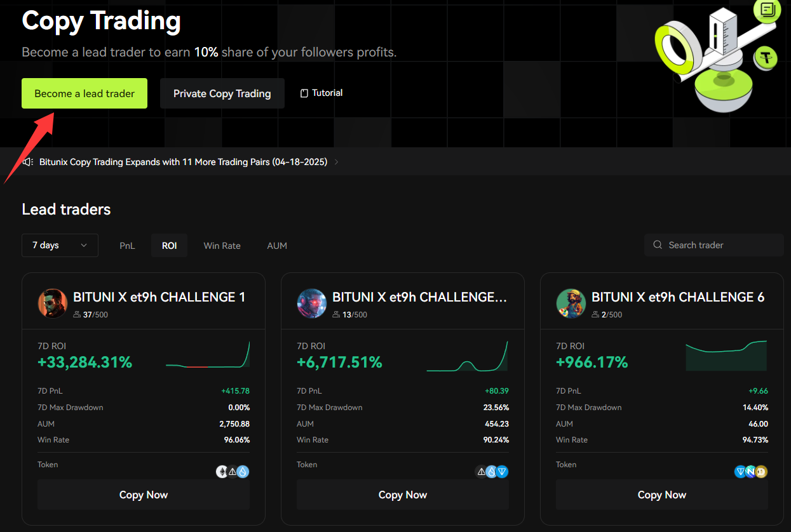Image resolution: width=791 pixels, height=532 pixels.
Task: Click the Ethereum token icon on CHALLENGE 1 card
Action: pyautogui.click(x=222, y=472)
